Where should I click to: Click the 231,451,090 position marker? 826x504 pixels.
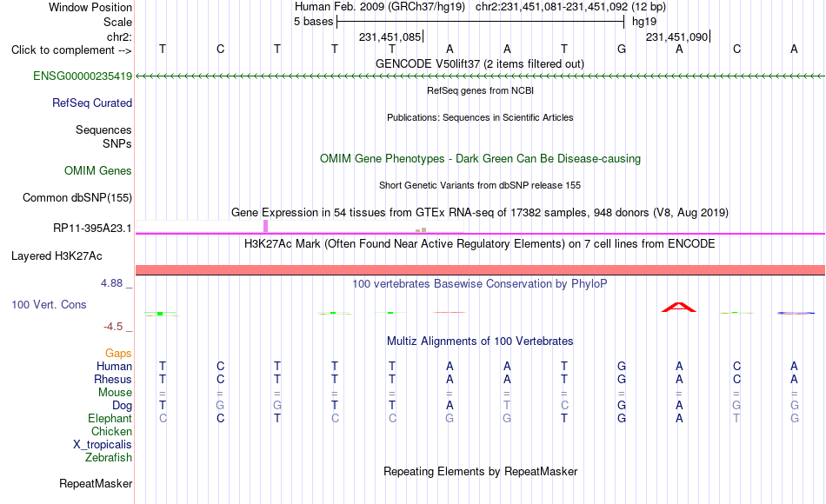pyautogui.click(x=678, y=36)
